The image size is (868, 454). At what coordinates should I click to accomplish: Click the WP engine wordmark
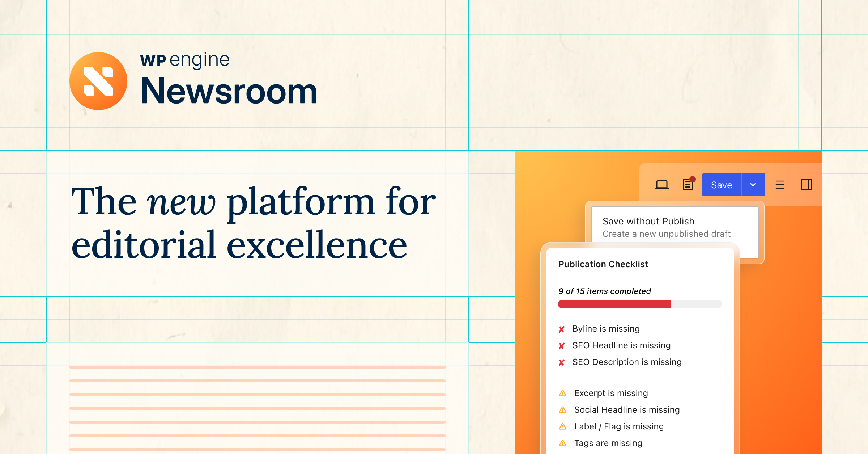click(x=185, y=60)
